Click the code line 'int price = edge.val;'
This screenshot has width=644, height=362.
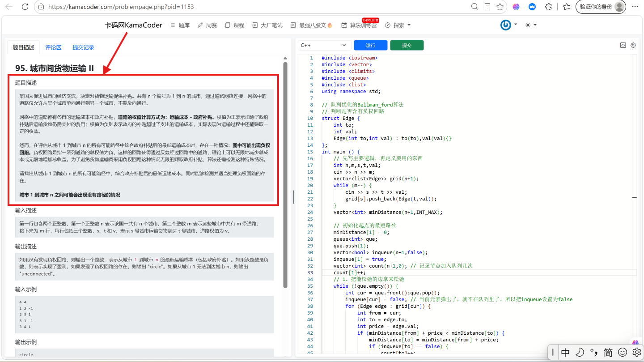(x=388, y=326)
